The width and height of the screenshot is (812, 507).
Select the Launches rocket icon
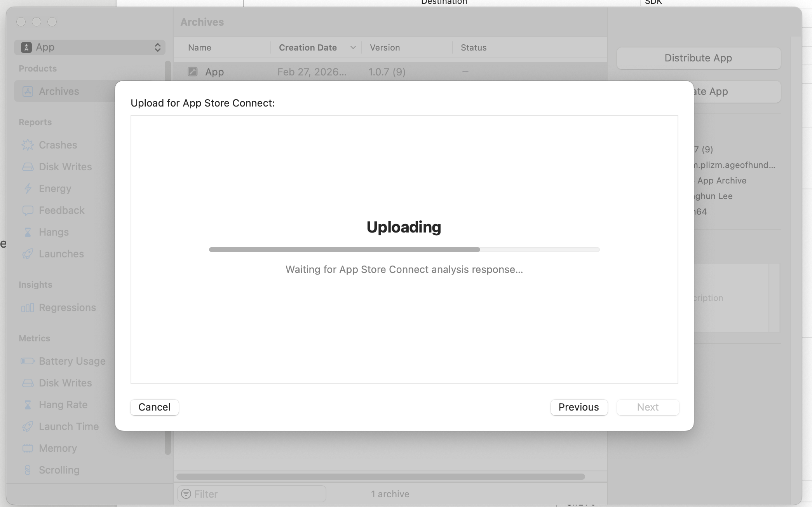(28, 254)
